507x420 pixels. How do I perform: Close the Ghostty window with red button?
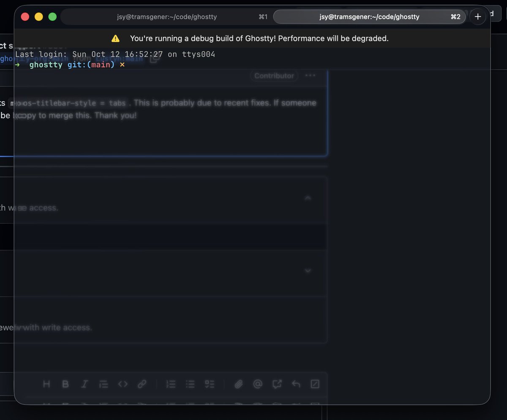pos(25,16)
